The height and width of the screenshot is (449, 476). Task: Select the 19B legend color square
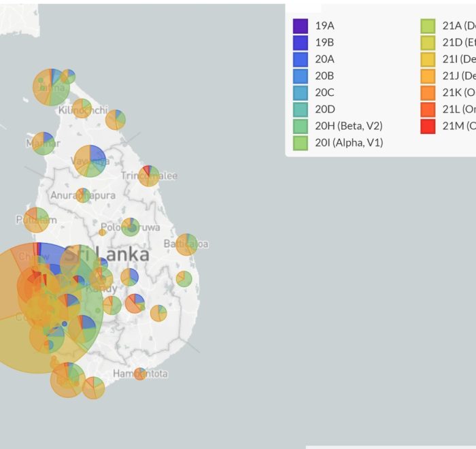301,42
